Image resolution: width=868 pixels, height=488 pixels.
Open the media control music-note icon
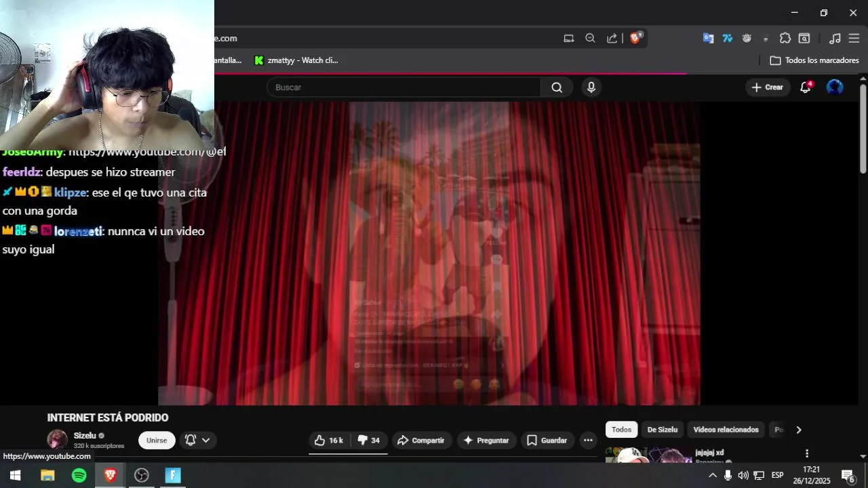point(835,39)
